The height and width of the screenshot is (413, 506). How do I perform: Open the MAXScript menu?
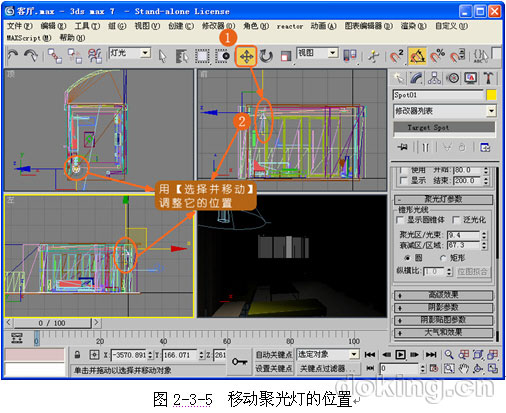pos(29,38)
